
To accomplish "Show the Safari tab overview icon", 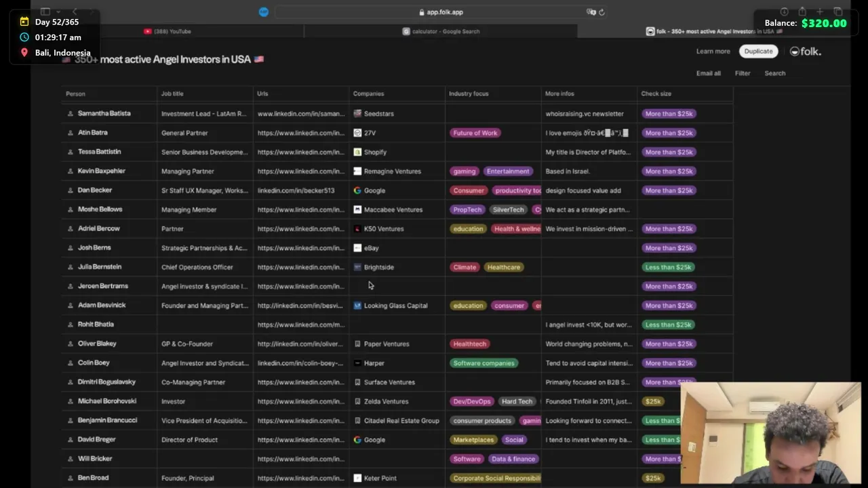I will pyautogui.click(x=837, y=12).
